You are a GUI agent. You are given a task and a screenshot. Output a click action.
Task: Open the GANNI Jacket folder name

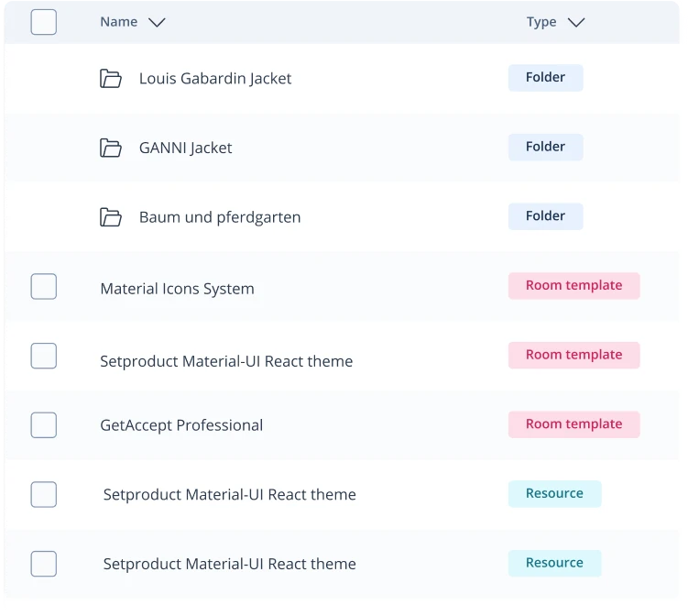pyautogui.click(x=186, y=148)
